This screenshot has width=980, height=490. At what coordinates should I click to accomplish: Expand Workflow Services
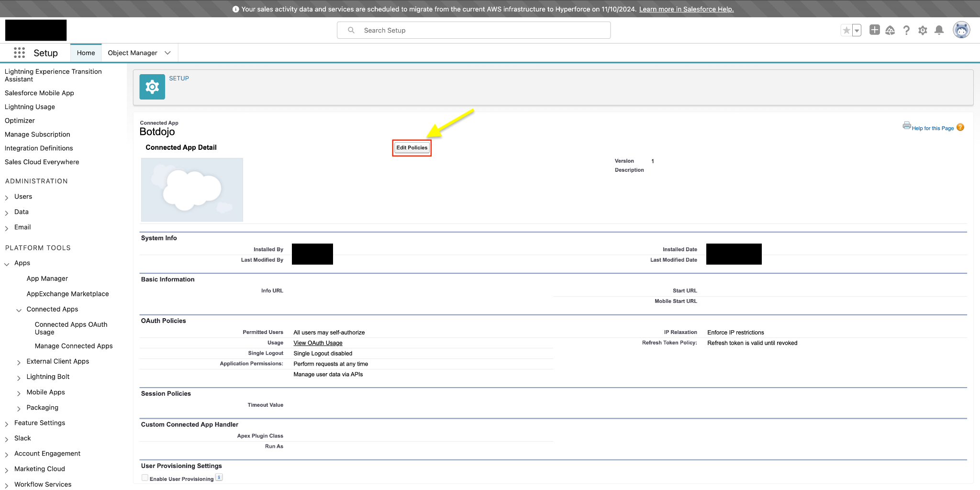point(7,485)
